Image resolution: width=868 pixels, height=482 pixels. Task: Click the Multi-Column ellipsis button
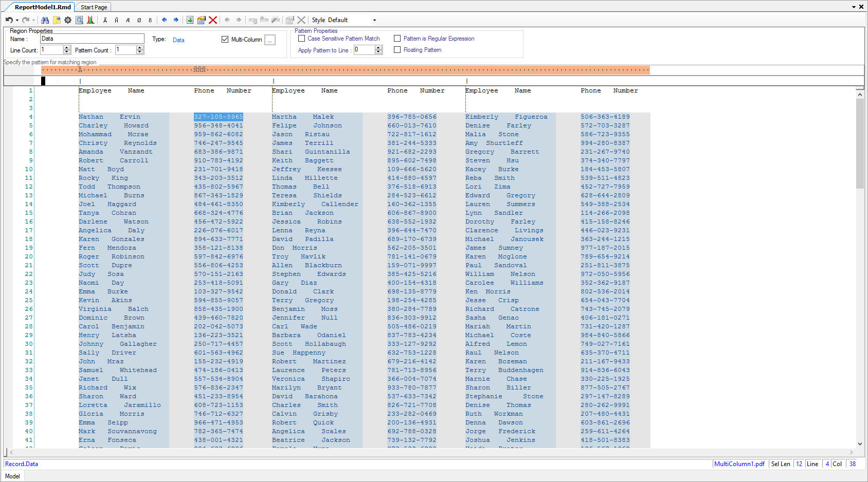(x=270, y=40)
